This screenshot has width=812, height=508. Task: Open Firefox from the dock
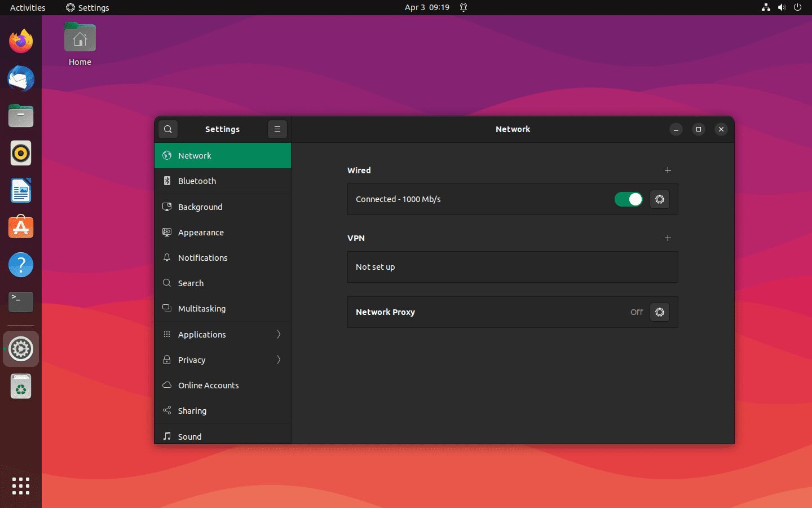(x=21, y=41)
